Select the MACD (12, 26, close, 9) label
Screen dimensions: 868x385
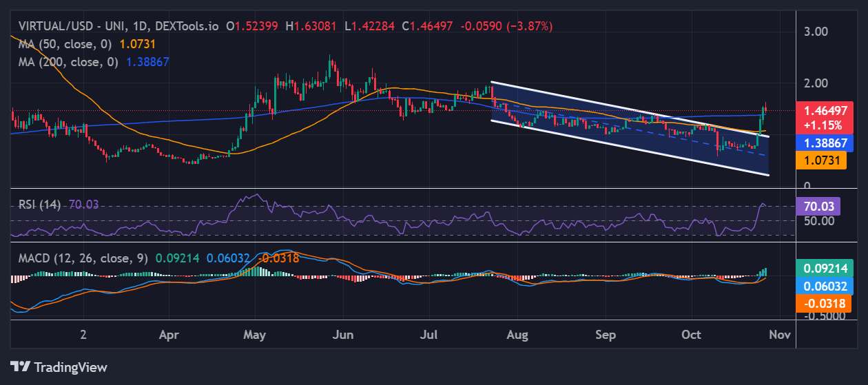(x=83, y=259)
